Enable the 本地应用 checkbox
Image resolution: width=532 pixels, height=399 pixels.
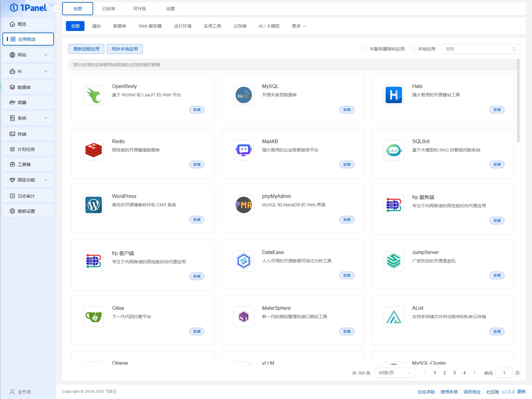pos(413,49)
